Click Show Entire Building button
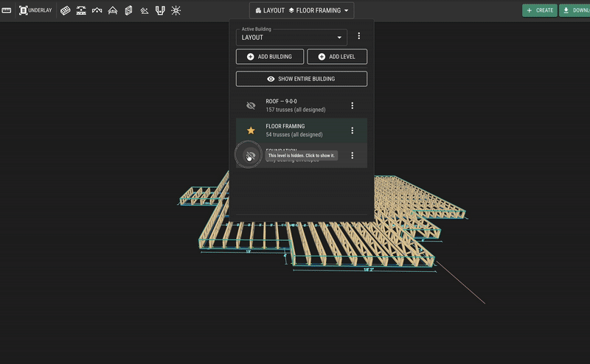The height and width of the screenshot is (364, 590). pyautogui.click(x=302, y=79)
